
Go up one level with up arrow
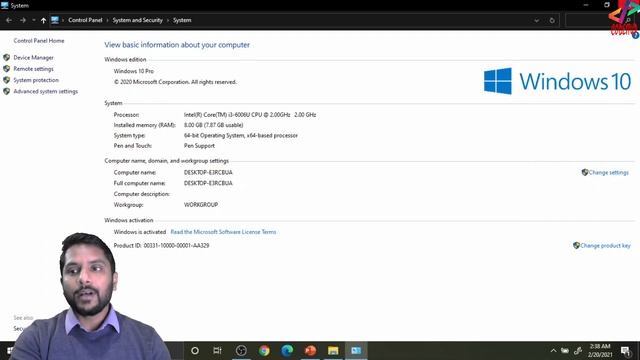click(x=43, y=20)
